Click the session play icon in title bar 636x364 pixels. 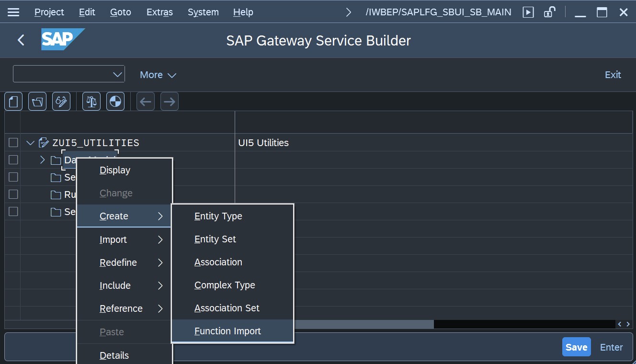528,12
